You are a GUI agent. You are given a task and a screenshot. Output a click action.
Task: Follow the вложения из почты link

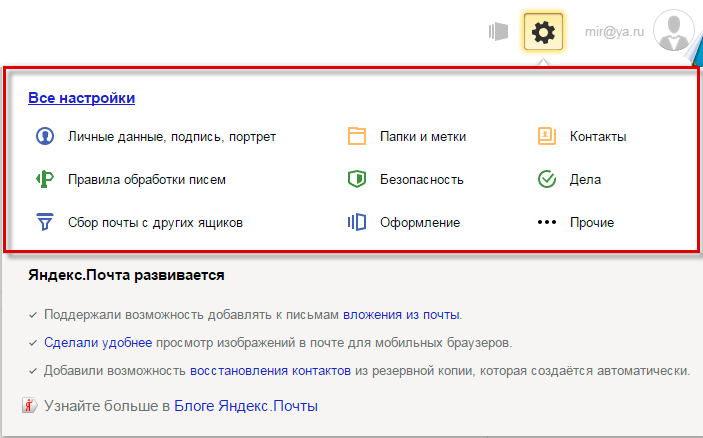click(x=401, y=315)
